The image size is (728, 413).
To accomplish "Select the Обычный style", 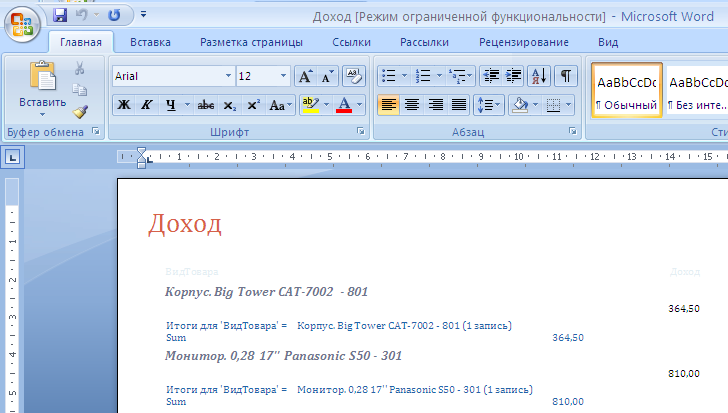I will [626, 90].
